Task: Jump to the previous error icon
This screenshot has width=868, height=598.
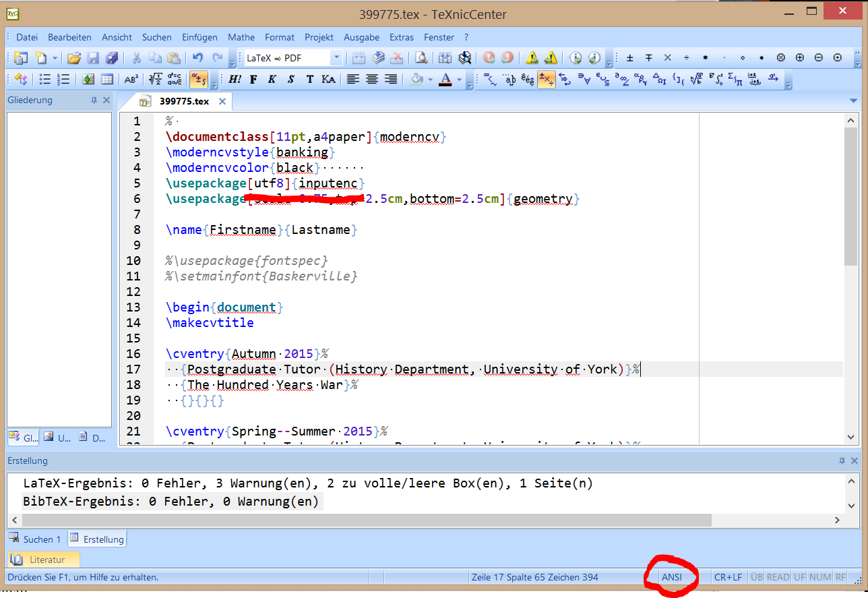Action: (507, 58)
